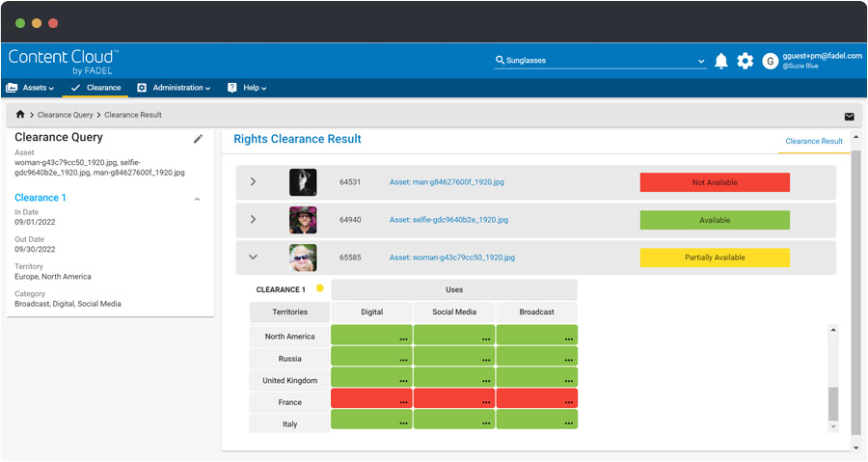868x462 pixels.
Task: Open the settings gear
Action: coord(746,61)
